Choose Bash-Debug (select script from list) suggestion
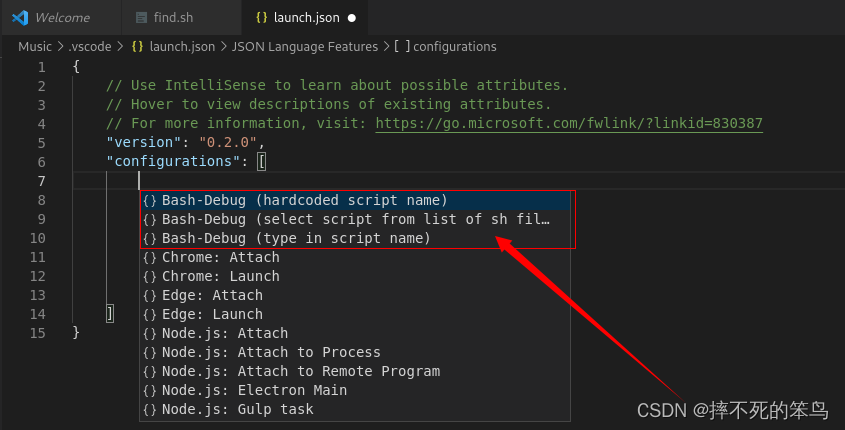The width and height of the screenshot is (845, 430). [x=356, y=219]
